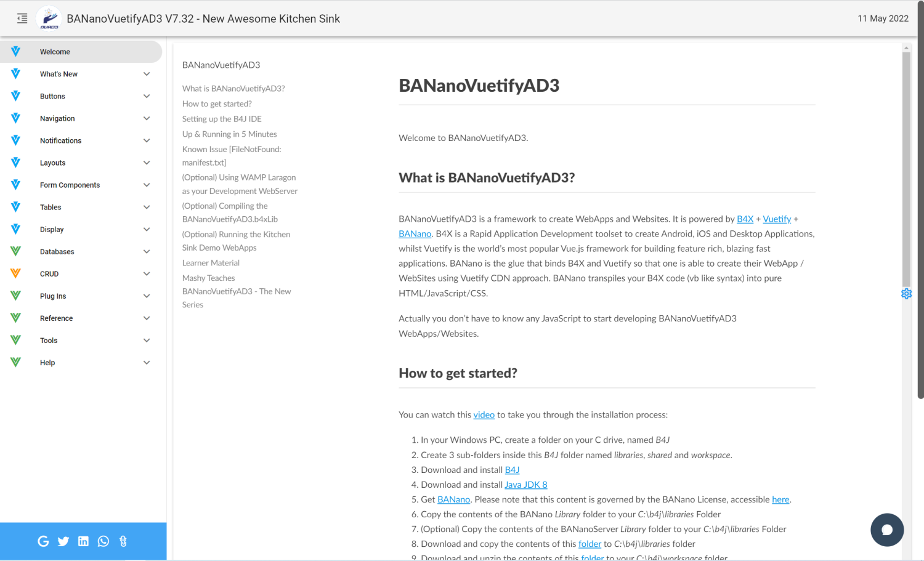Click the V icon beside Navigation
Image resolution: width=924 pixels, height=561 pixels.
click(15, 118)
